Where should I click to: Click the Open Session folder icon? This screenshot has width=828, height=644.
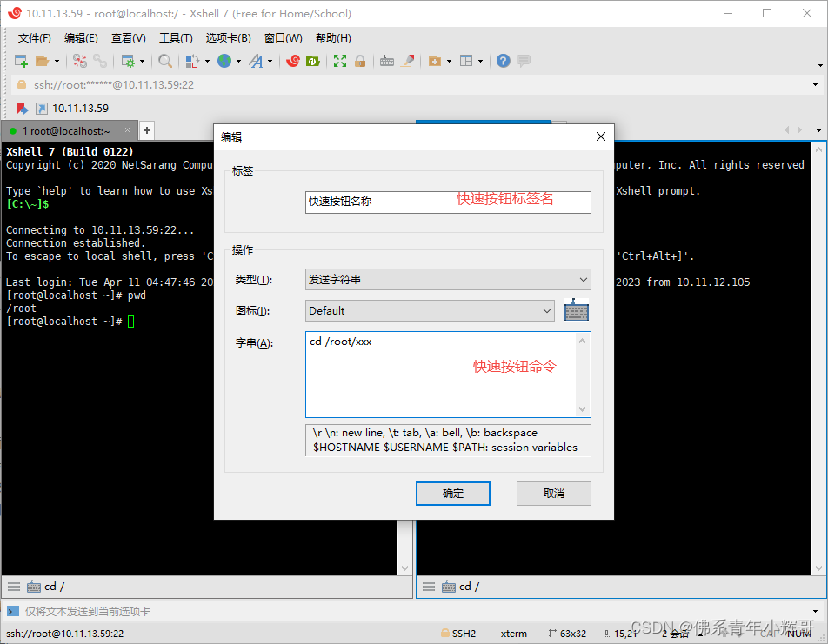(x=43, y=61)
